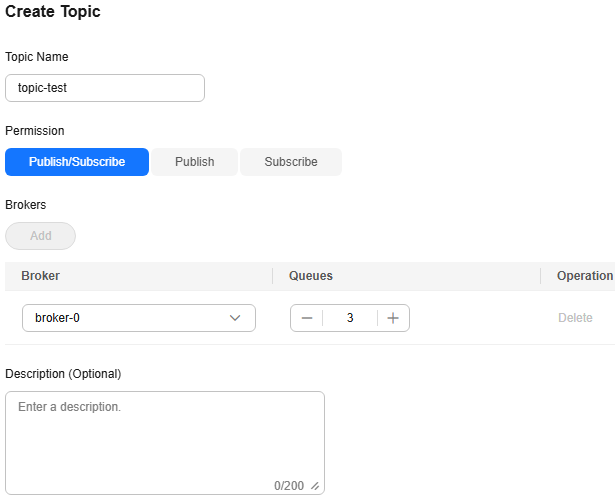Increase queues with the plus icon
The image size is (615, 502).
click(393, 318)
